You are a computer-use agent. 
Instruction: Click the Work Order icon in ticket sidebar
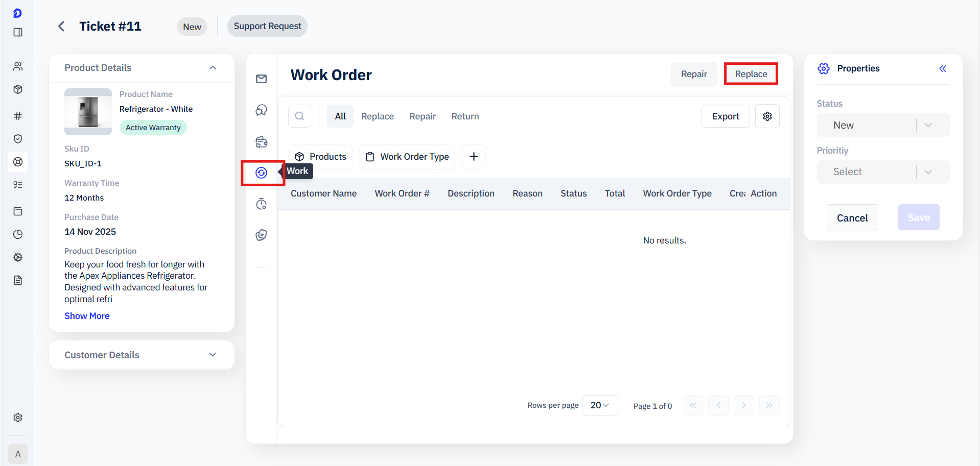(261, 173)
